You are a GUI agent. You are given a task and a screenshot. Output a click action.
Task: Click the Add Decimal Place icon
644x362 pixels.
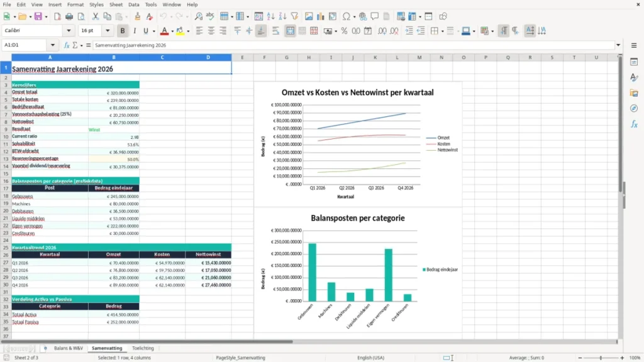(382, 31)
